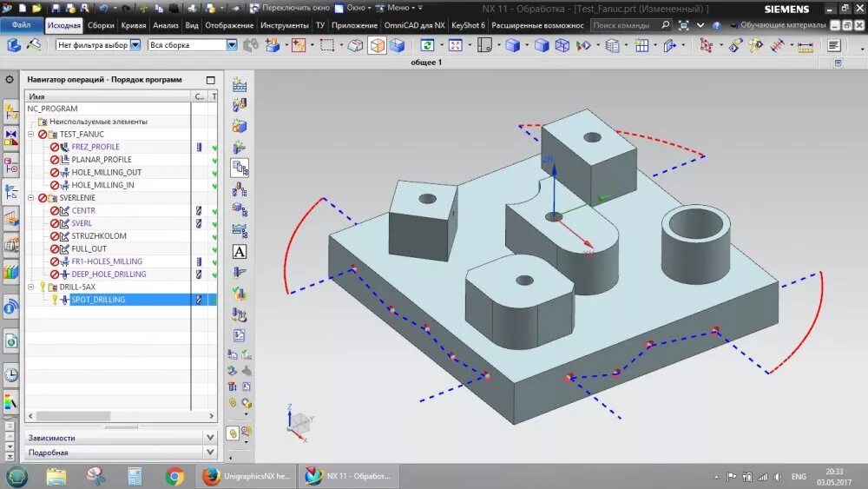Switch to the KeyShot 6 ribbon tab
The width and height of the screenshot is (868, 489).
pyautogui.click(x=468, y=25)
